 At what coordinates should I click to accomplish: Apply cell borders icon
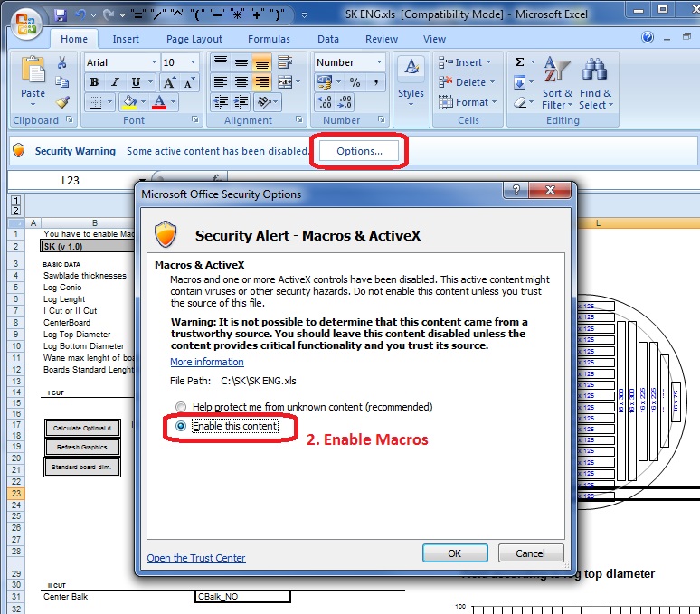tap(95, 102)
